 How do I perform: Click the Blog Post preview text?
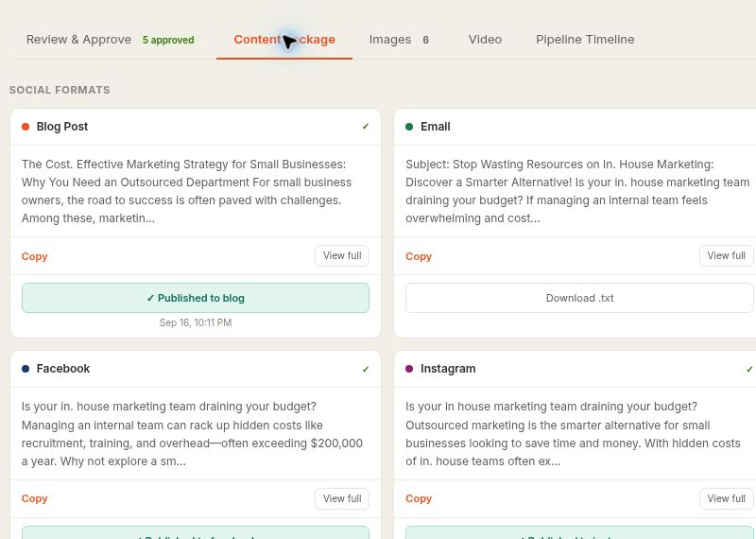(186, 191)
